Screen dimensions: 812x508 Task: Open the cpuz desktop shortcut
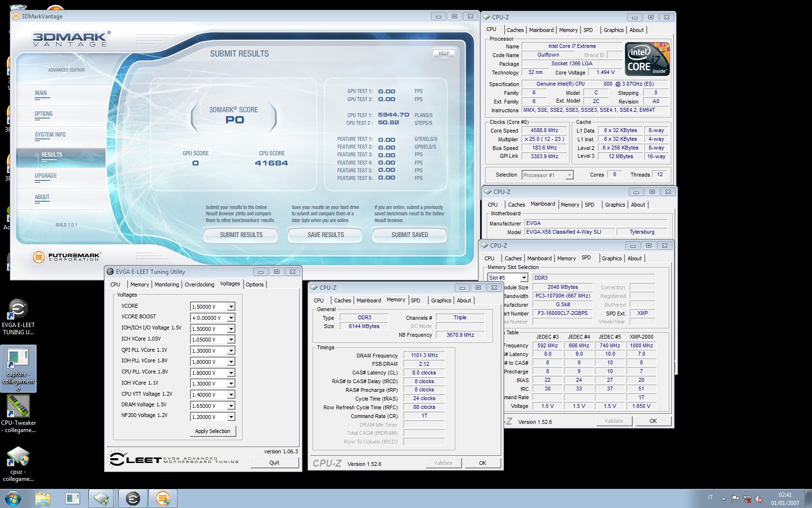click(18, 463)
